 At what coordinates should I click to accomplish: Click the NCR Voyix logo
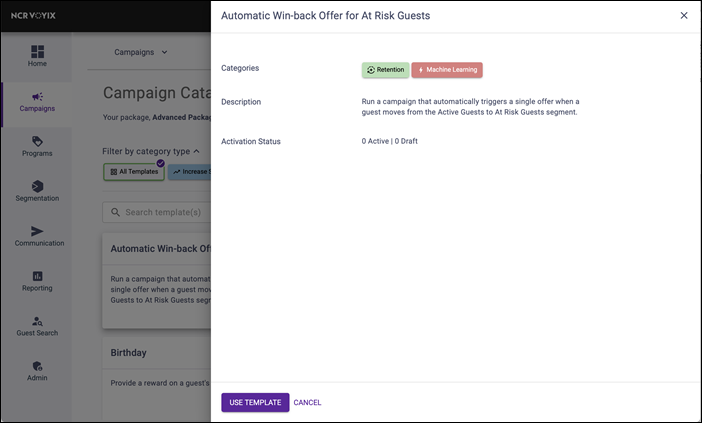click(33, 15)
